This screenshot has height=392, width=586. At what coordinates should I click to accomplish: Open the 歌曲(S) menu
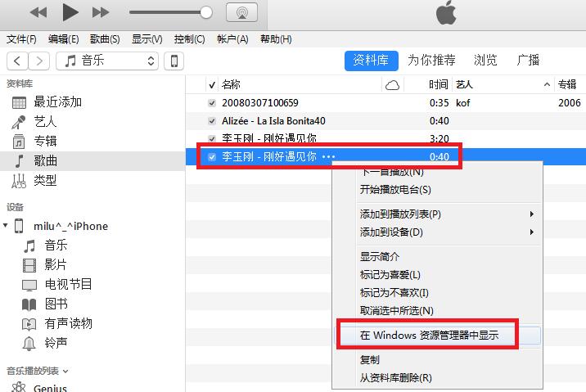point(105,38)
